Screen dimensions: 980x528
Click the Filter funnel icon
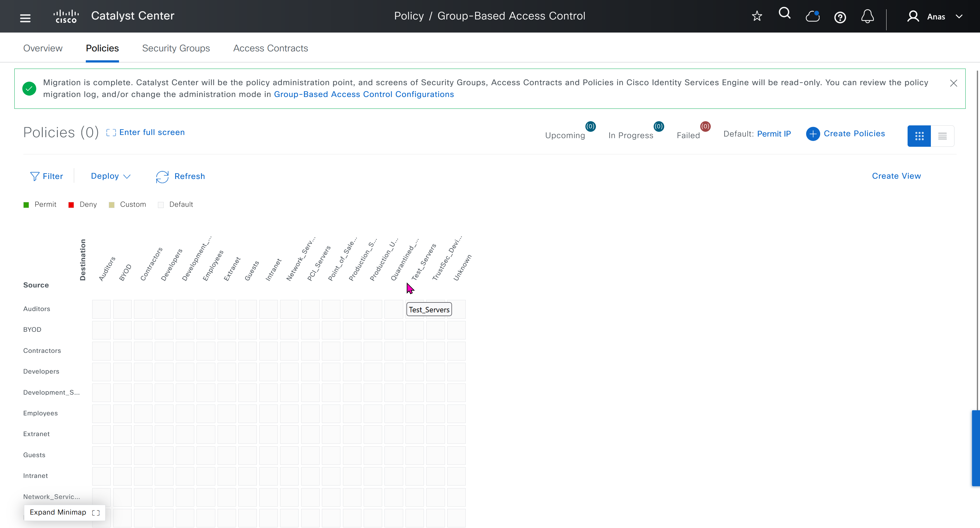[35, 176]
